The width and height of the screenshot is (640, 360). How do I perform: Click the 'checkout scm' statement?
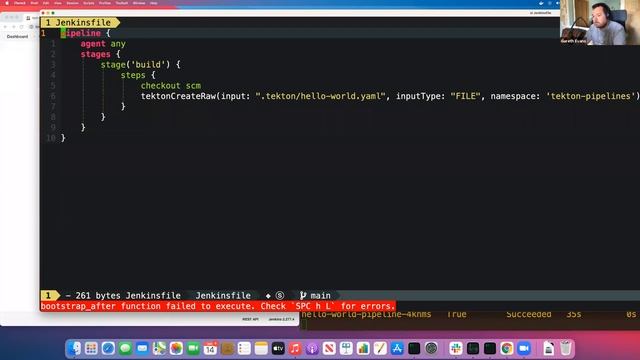click(171, 86)
